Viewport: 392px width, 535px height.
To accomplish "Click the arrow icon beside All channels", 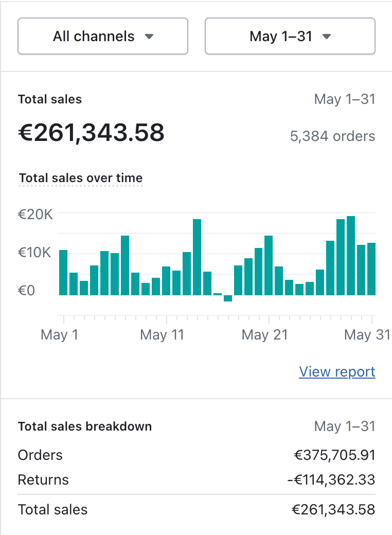I will coord(149,37).
